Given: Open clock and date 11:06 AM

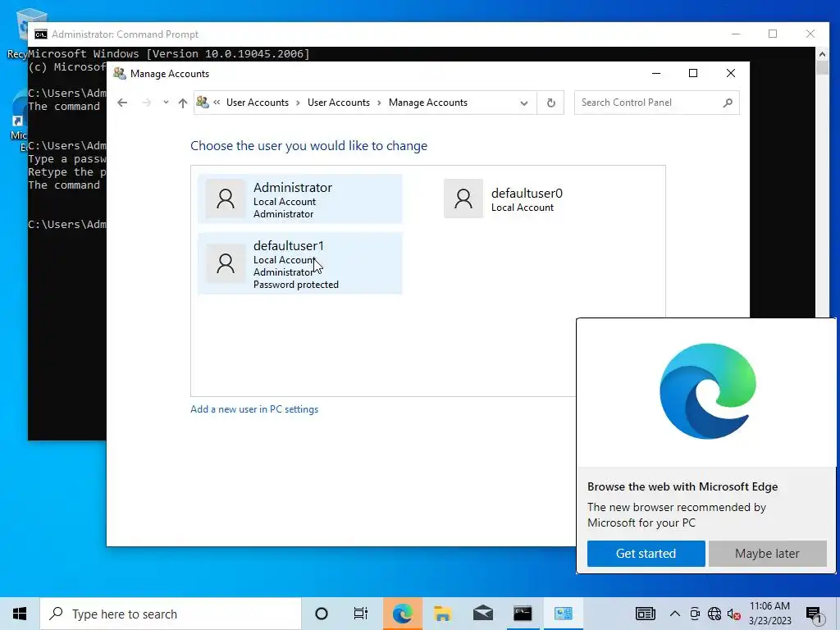Looking at the screenshot, I should click(769, 614).
